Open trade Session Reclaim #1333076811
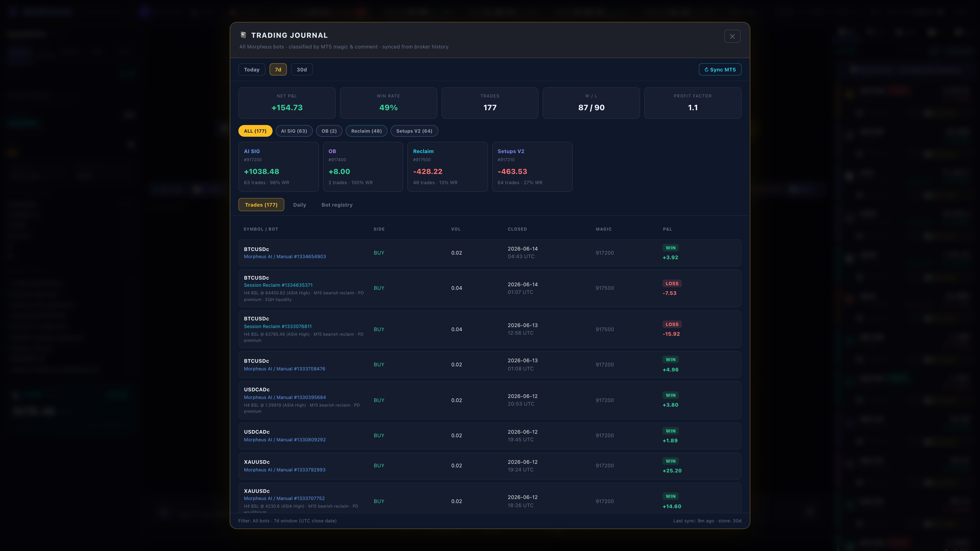 pyautogui.click(x=490, y=329)
